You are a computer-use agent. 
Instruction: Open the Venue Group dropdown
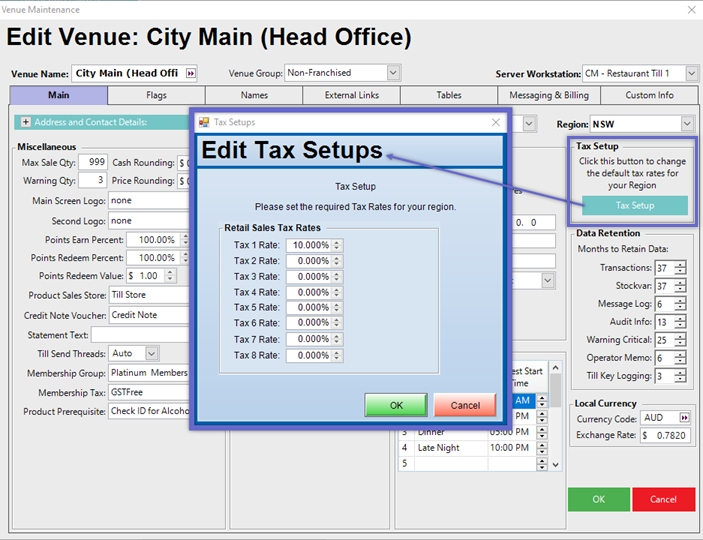[393, 73]
